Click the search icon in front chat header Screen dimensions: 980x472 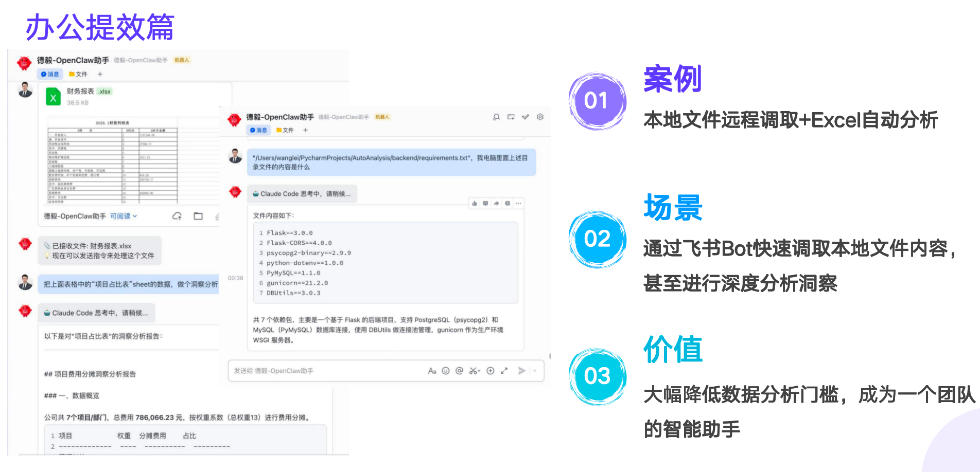pos(496,117)
